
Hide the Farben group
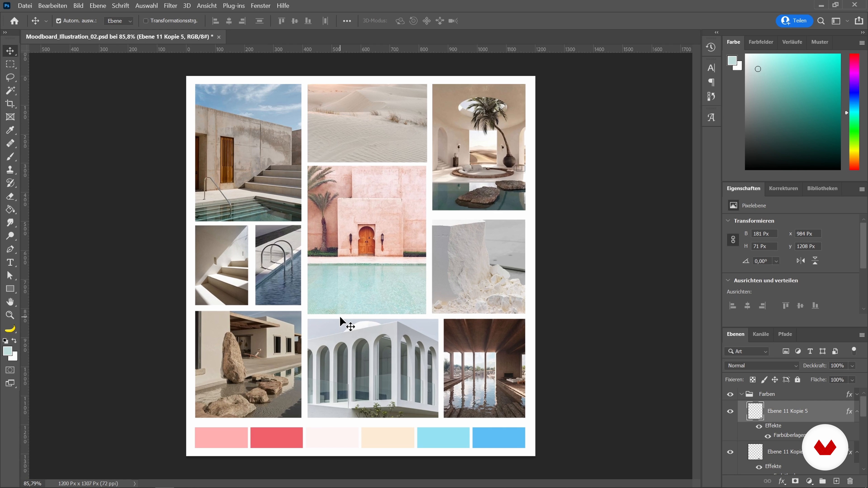tap(730, 394)
